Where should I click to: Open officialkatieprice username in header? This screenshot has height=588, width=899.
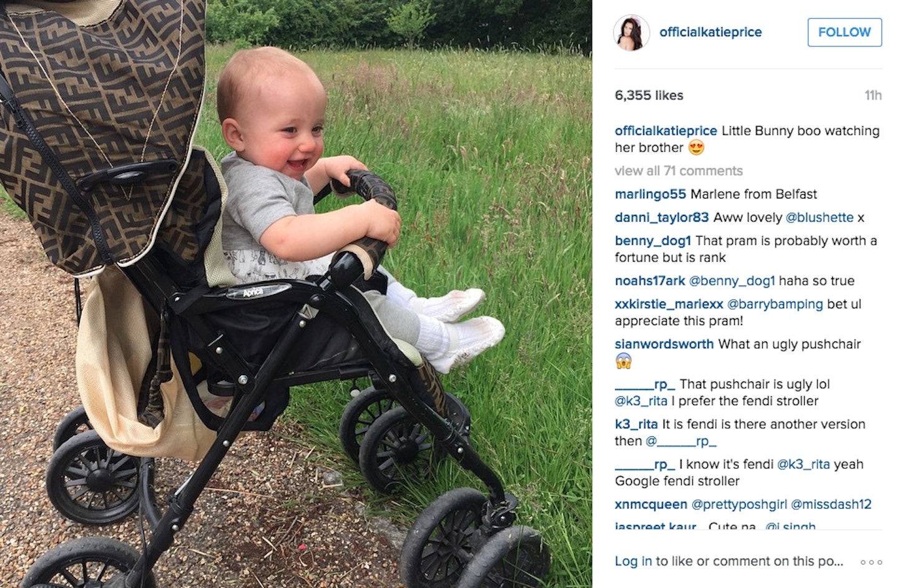(x=710, y=32)
